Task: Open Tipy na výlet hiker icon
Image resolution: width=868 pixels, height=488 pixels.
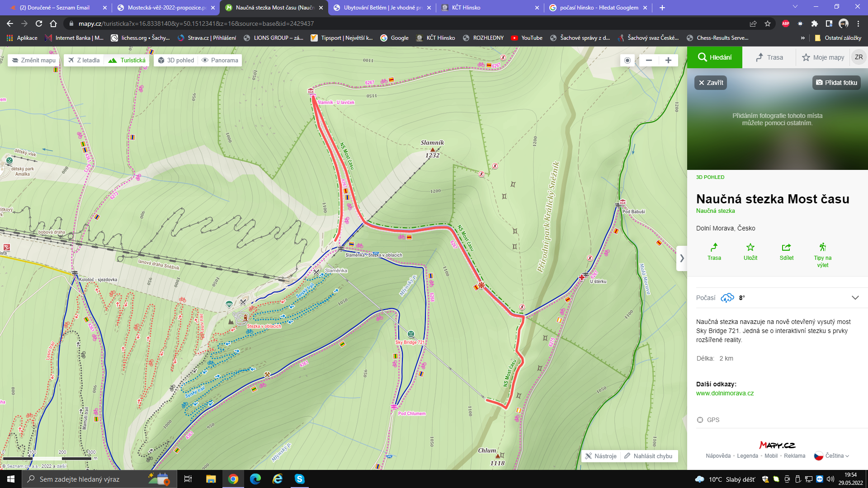Action: (x=822, y=247)
